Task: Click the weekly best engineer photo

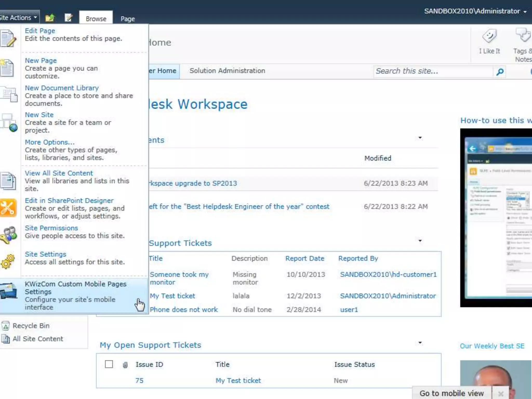Action: pyautogui.click(x=496, y=380)
